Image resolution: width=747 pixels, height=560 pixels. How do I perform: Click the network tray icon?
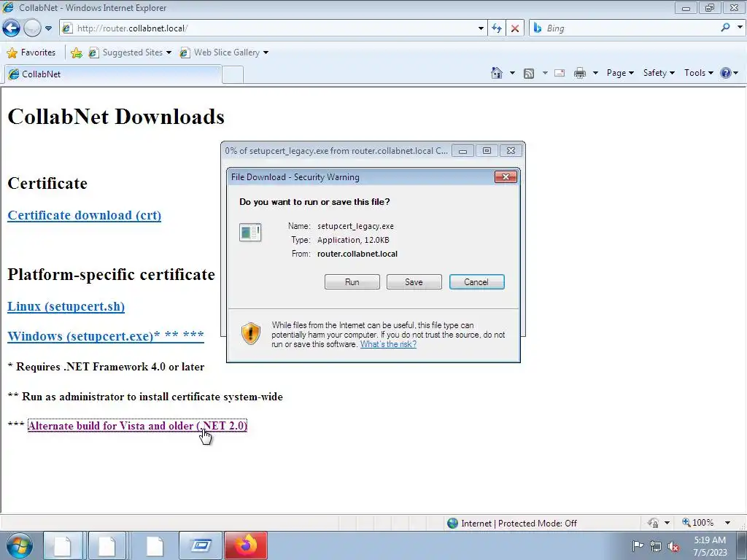[x=656, y=546]
